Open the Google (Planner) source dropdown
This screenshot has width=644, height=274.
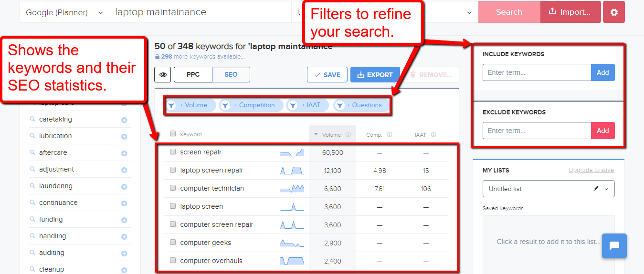[64, 12]
